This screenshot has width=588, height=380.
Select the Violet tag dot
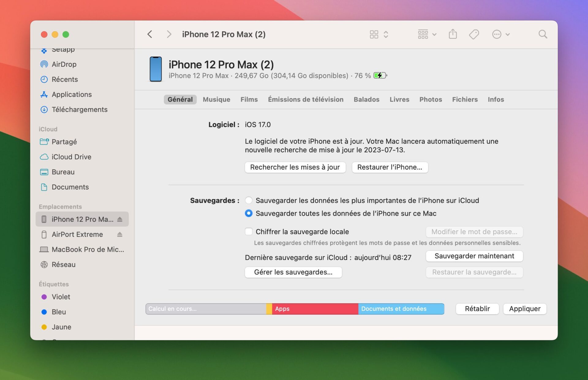coord(44,297)
